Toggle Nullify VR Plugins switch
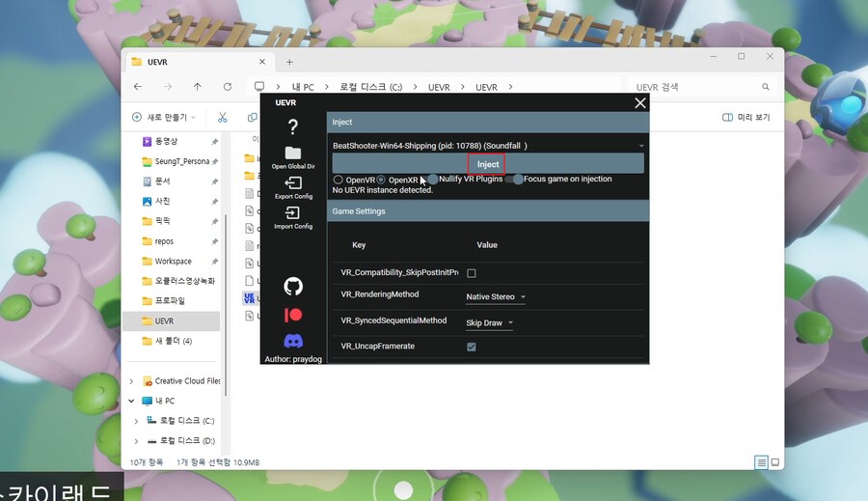This screenshot has width=868, height=501. [x=429, y=179]
